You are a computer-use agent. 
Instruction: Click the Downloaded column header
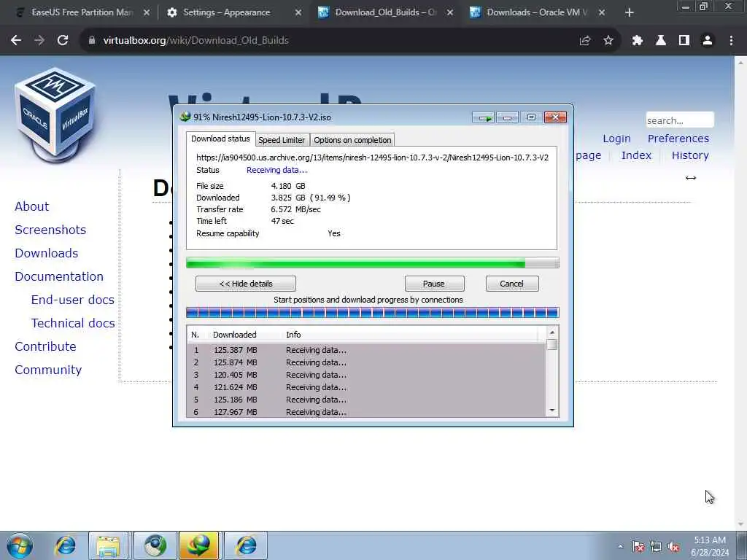pos(235,335)
